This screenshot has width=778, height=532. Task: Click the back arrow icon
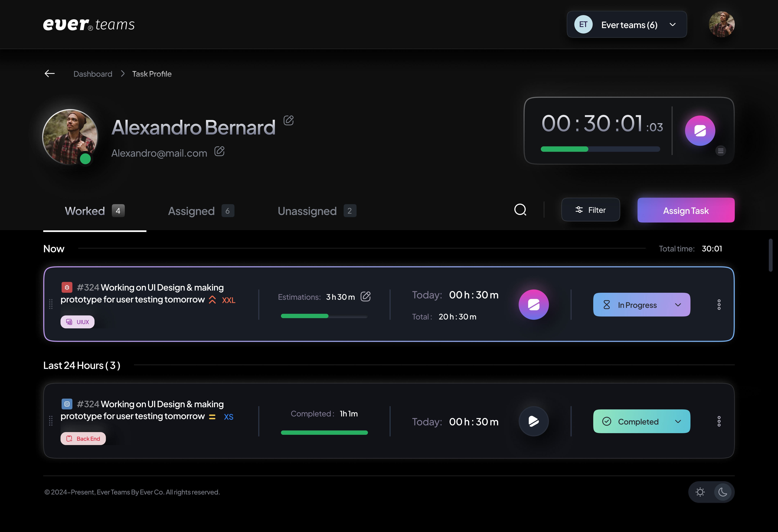tap(50, 74)
